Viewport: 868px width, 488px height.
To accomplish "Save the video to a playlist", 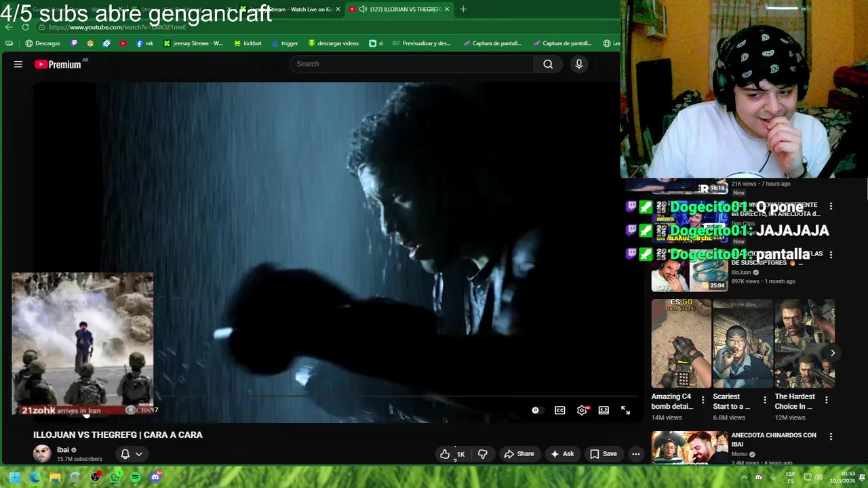I will 604,454.
